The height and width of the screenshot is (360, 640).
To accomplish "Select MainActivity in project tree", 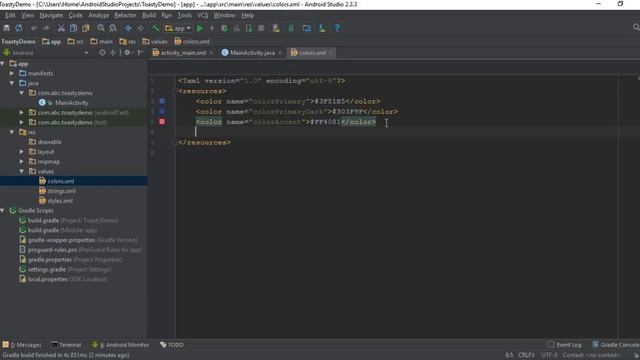I will [x=71, y=103].
